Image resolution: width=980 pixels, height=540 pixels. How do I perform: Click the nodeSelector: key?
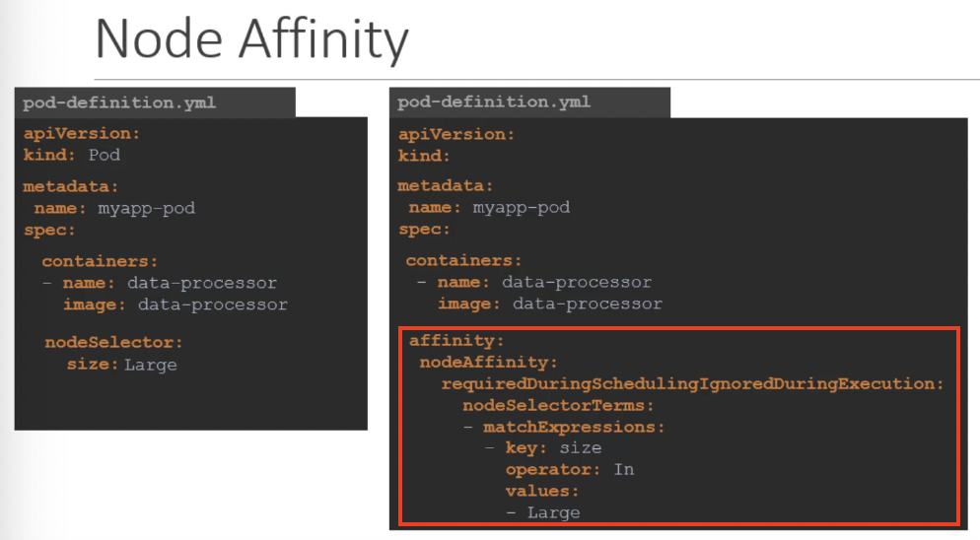(113, 343)
